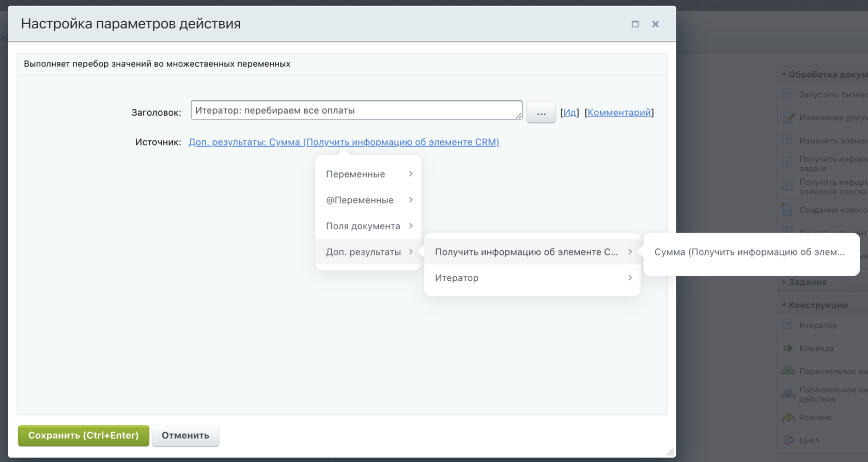Click the Loop action icon
Screen dimensions: 868x462
[788, 440]
